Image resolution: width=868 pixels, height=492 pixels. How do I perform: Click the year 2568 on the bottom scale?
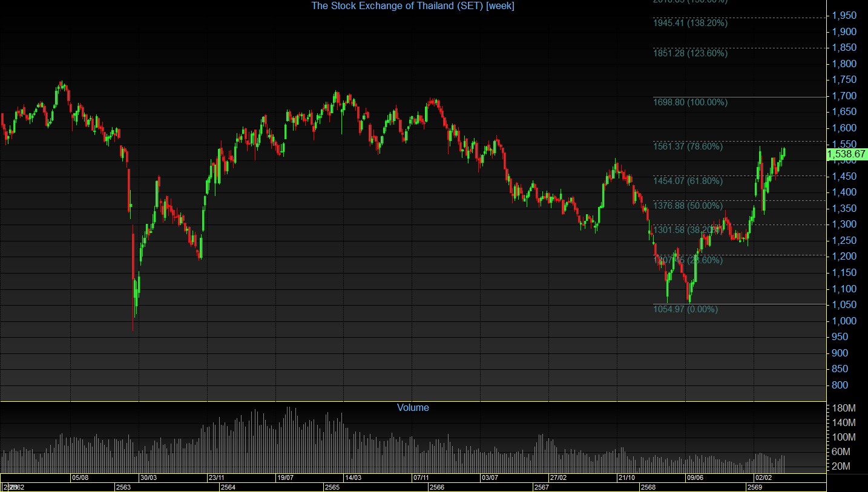[x=648, y=487]
